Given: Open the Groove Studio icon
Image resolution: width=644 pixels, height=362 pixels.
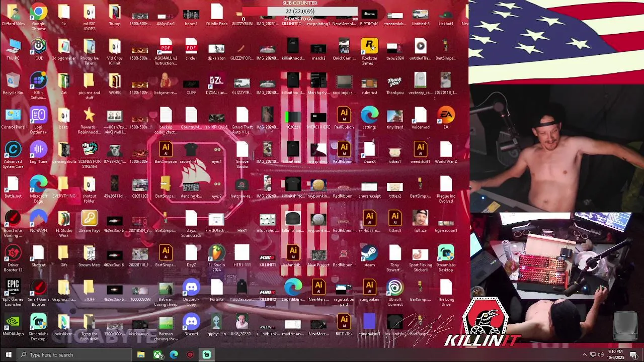Looking at the screenshot, I should (x=242, y=150).
